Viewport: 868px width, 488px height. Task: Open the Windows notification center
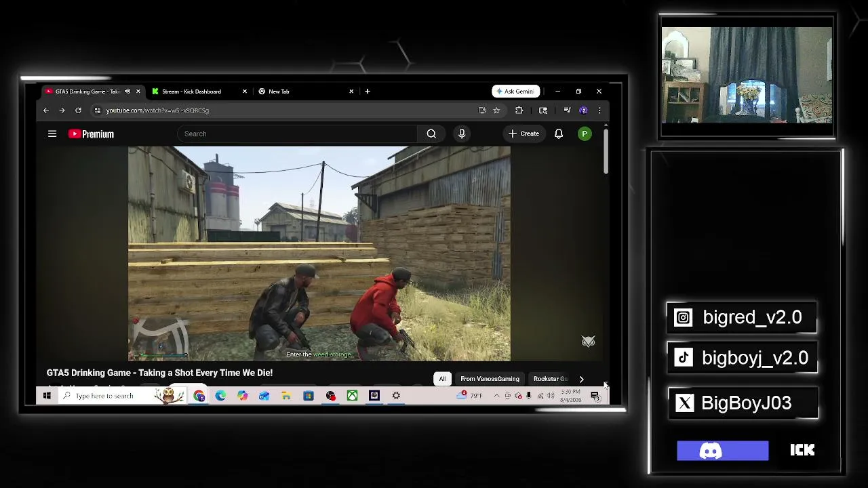tap(595, 396)
